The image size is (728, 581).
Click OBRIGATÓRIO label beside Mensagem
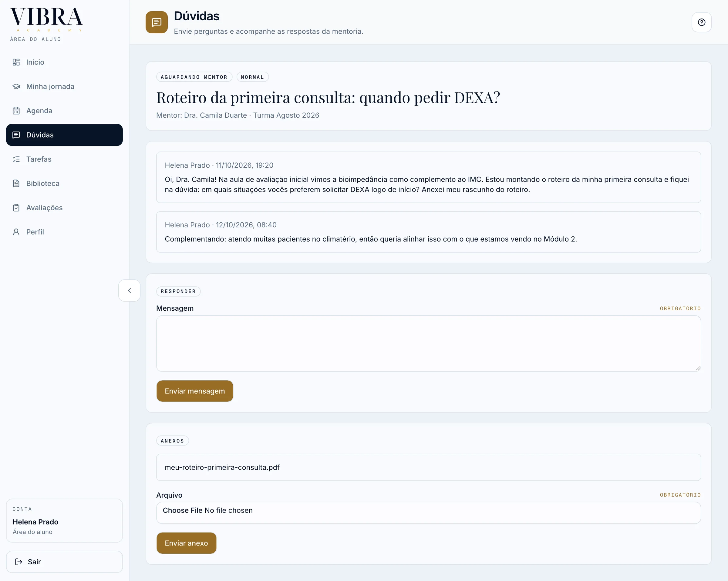680,309
